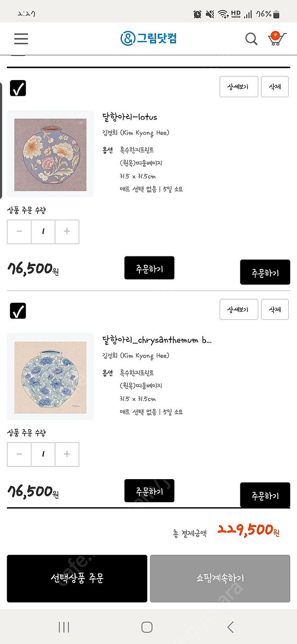Open the shopping cart icon
The height and width of the screenshot is (644, 297).
click(276, 38)
